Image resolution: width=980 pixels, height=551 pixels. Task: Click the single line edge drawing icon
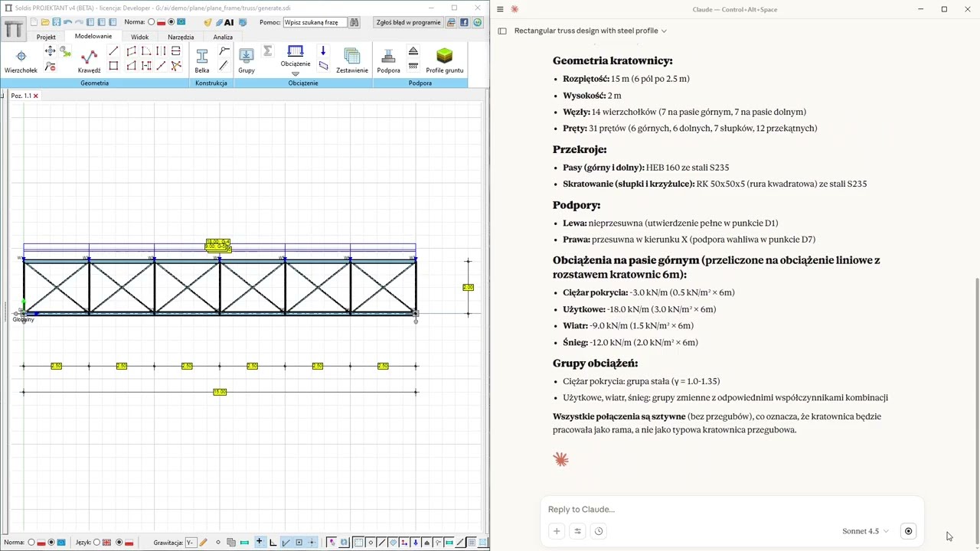pos(113,51)
